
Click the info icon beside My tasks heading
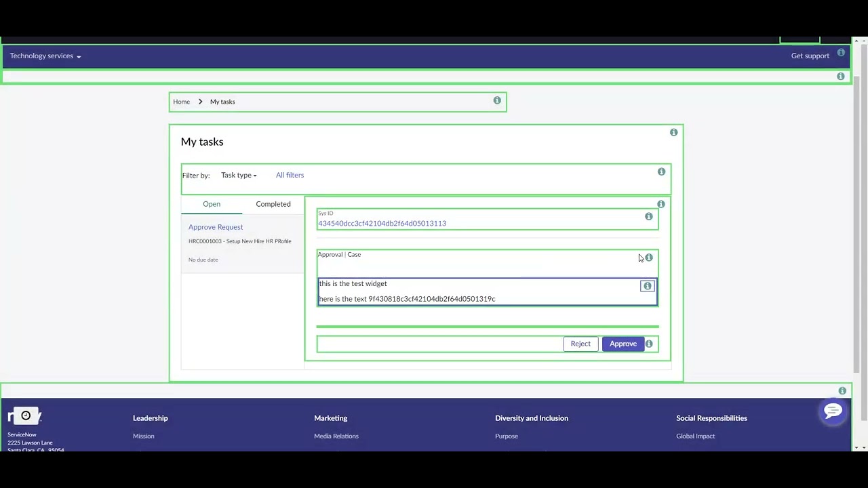pos(673,132)
